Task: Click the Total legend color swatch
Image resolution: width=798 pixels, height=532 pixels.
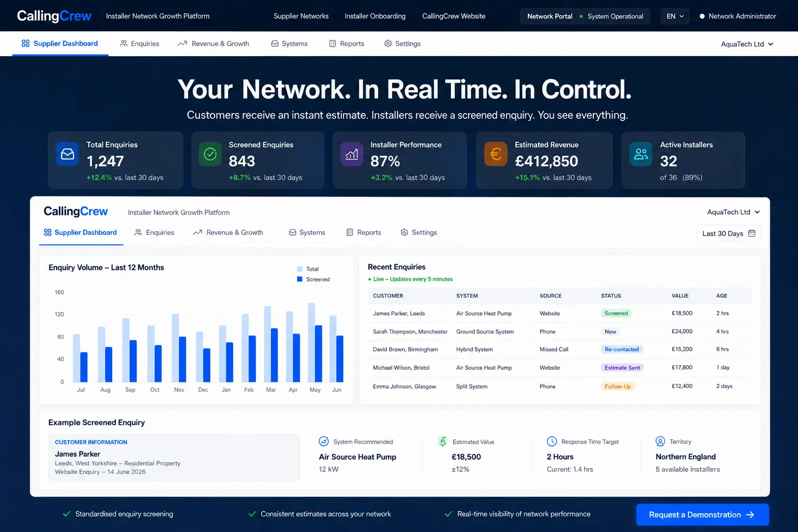Action: click(x=300, y=269)
